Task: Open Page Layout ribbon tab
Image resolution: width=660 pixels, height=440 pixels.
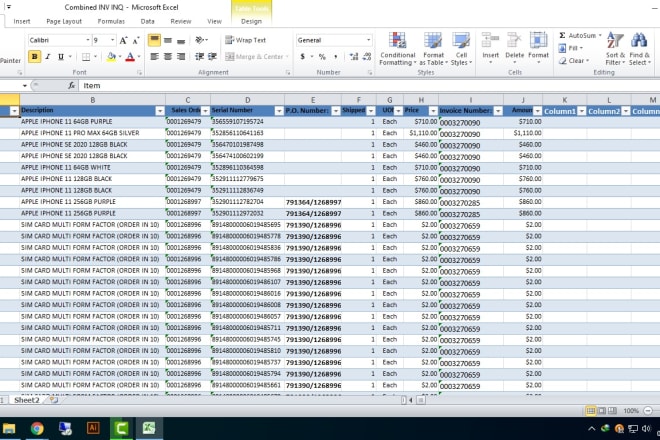Action: (x=64, y=21)
